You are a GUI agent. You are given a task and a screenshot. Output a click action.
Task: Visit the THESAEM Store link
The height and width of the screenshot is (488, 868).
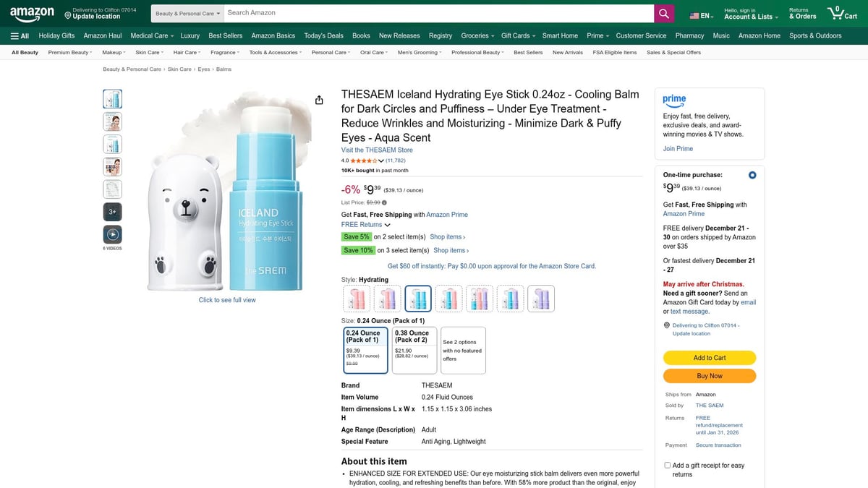click(x=377, y=149)
